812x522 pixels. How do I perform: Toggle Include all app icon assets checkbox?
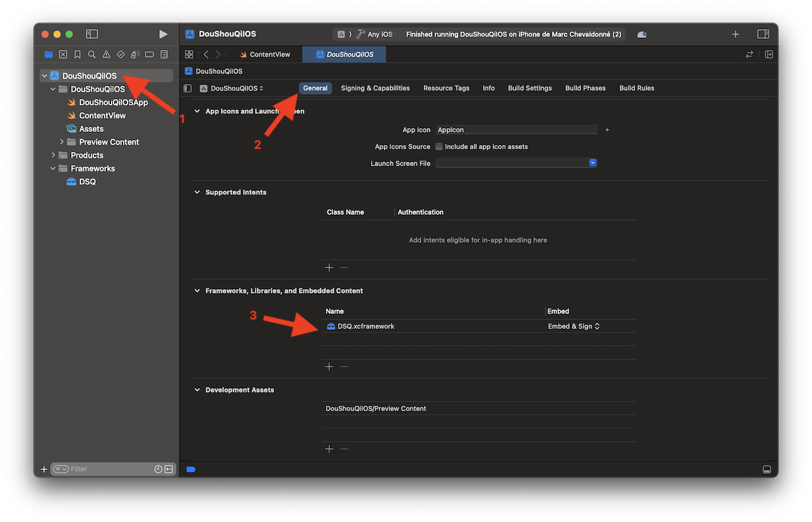point(439,147)
